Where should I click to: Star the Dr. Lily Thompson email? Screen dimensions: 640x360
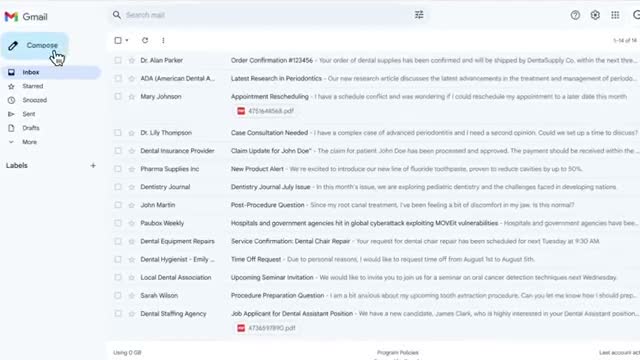click(131, 133)
